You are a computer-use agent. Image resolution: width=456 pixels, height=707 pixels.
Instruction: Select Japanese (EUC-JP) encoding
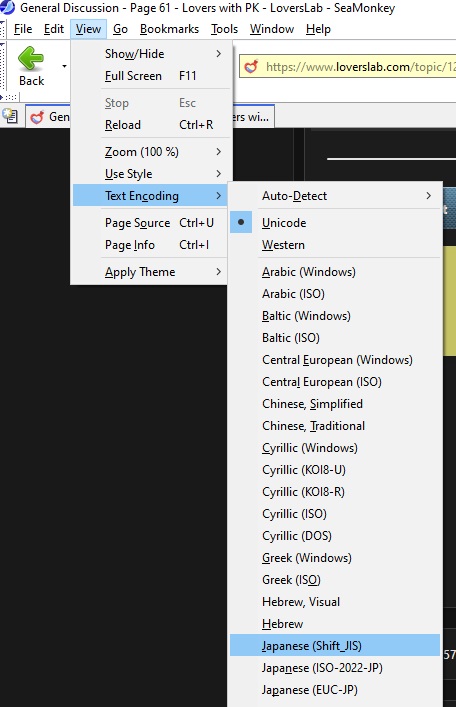coord(335,690)
